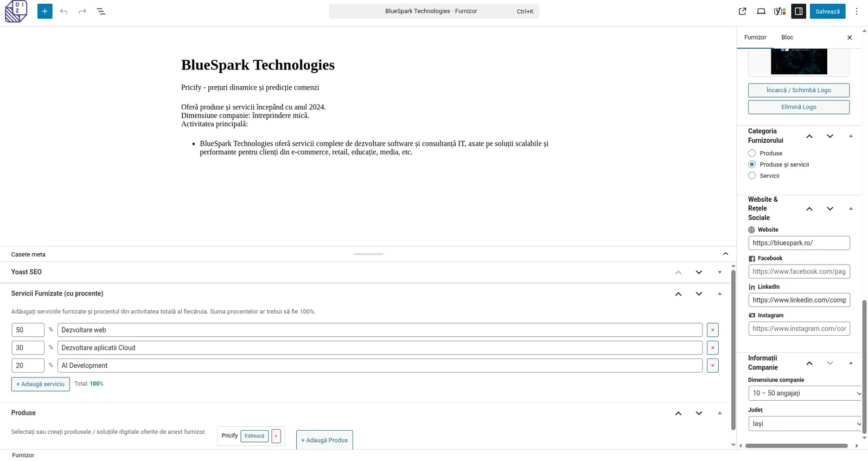Image resolution: width=868 pixels, height=461 pixels.
Task: Move Produse meta box down
Action: tap(699, 413)
